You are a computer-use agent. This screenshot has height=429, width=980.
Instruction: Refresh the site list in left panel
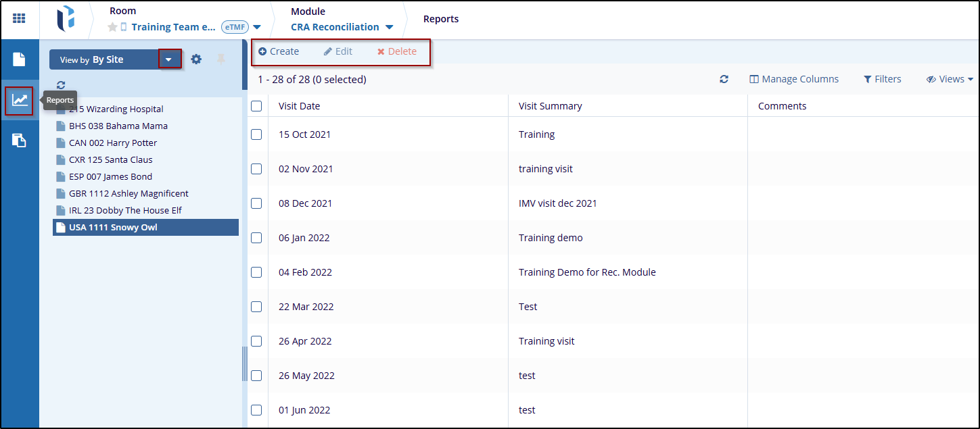coord(61,85)
